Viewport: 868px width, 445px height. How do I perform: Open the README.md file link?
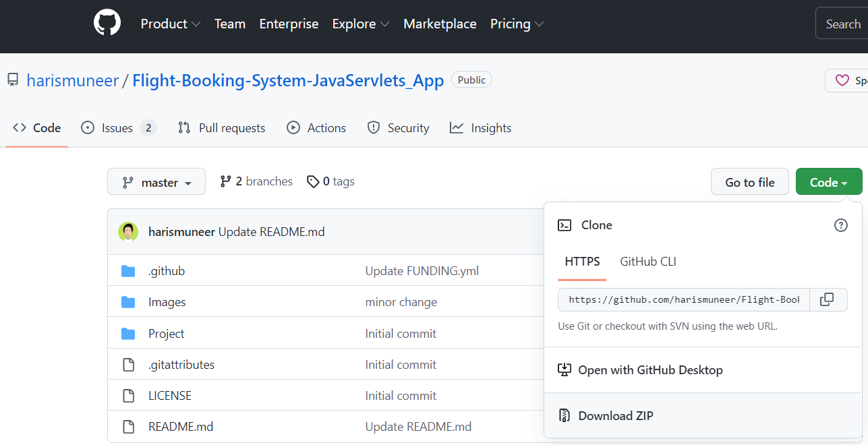point(181,427)
